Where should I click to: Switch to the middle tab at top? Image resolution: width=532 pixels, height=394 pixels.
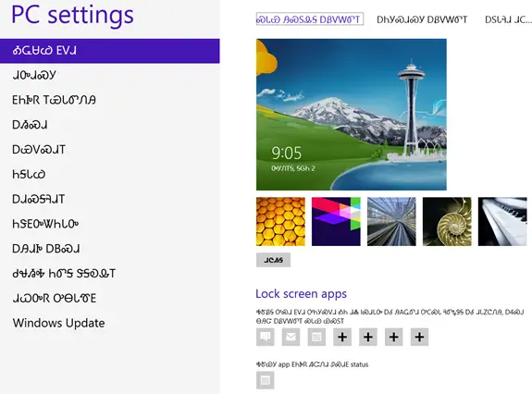[422, 19]
